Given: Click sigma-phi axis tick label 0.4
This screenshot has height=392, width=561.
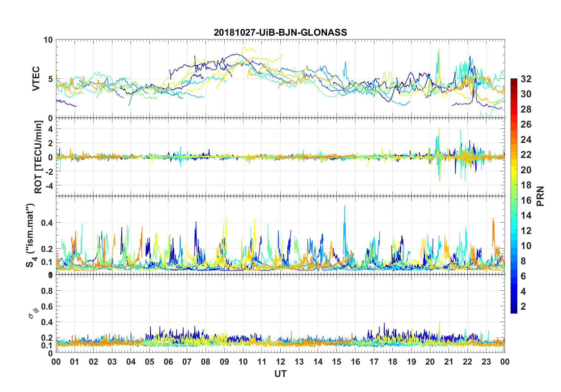Looking at the screenshot, I should pos(47,322).
